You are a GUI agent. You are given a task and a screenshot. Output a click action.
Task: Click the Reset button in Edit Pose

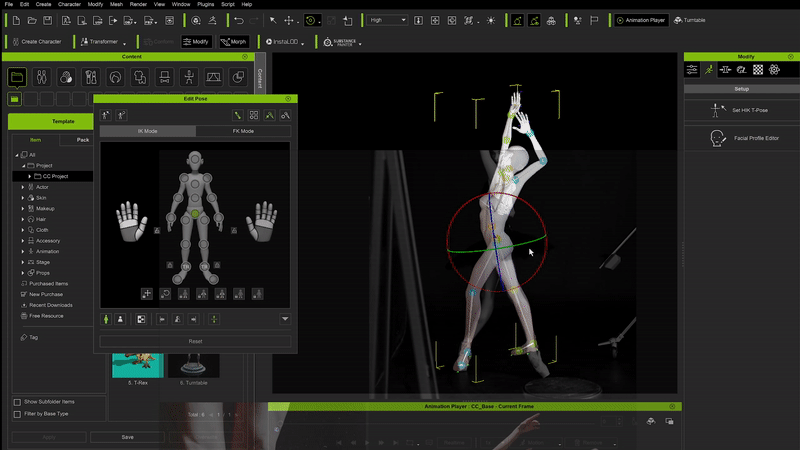click(x=195, y=341)
